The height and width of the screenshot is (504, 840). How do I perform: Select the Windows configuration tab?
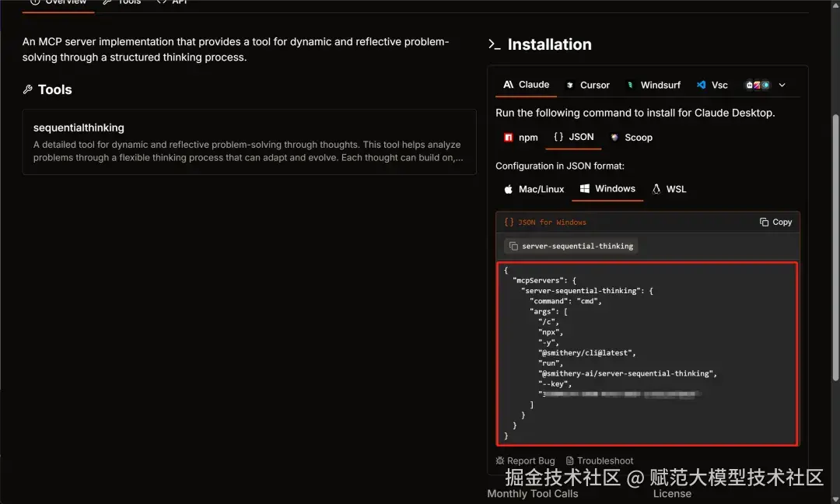607,188
